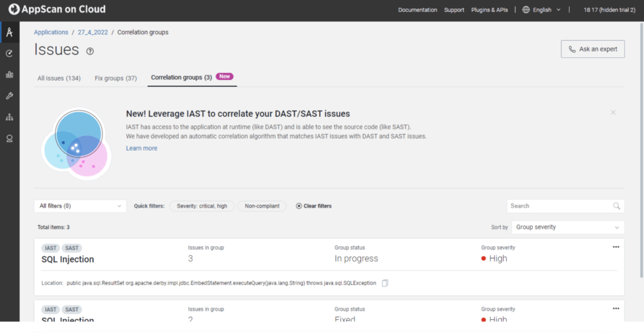Open the organization hierarchy sidebar icon
Image resolution: width=644 pixels, height=333 pixels.
(x=9, y=118)
